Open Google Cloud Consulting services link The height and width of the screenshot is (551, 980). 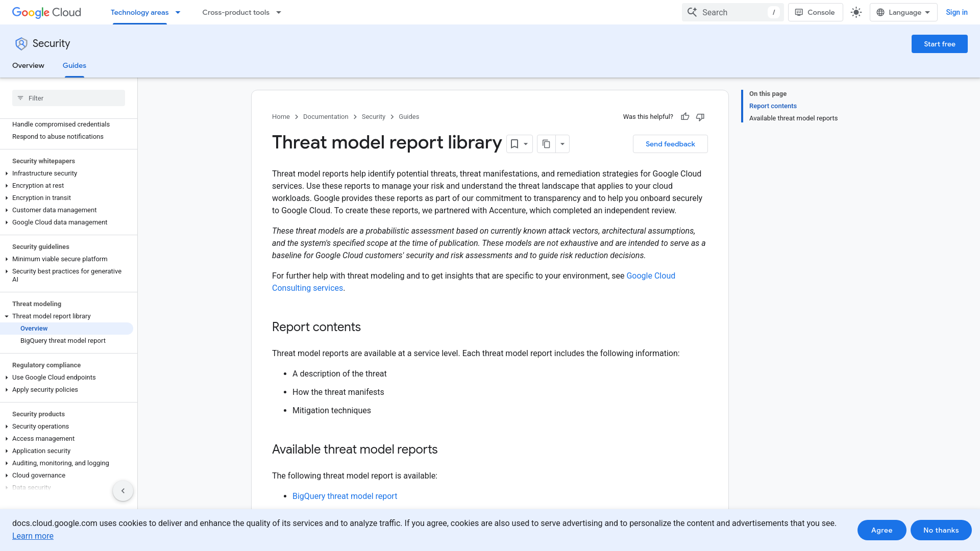click(x=651, y=275)
